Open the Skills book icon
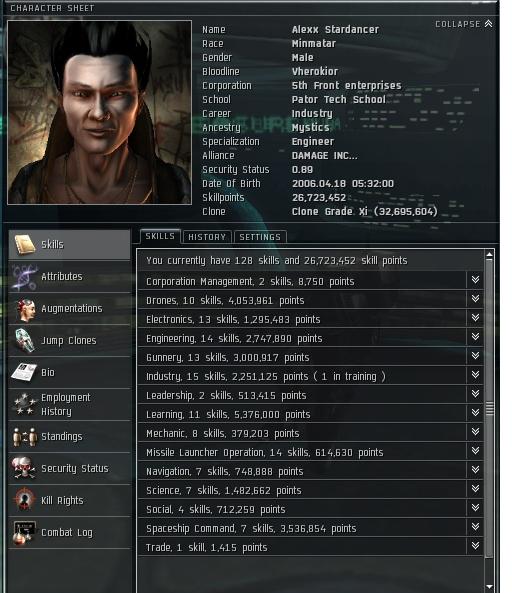The width and height of the screenshot is (512, 593). tap(25, 245)
